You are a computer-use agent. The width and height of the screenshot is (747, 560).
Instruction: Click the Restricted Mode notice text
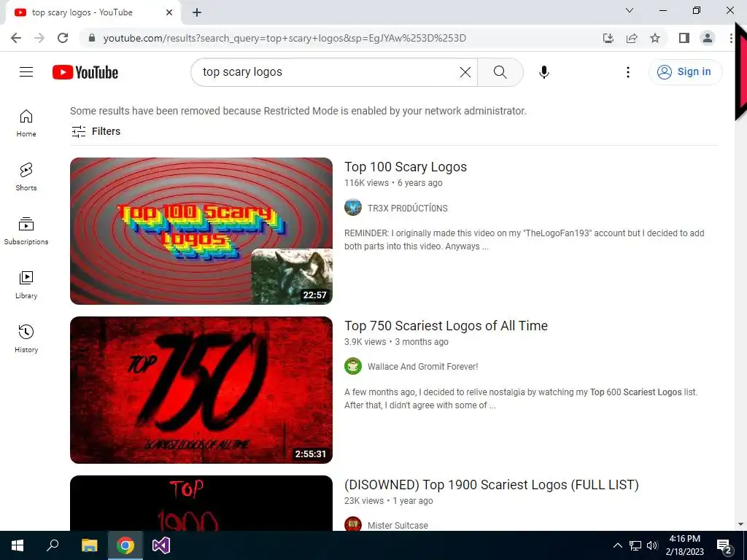tap(298, 111)
